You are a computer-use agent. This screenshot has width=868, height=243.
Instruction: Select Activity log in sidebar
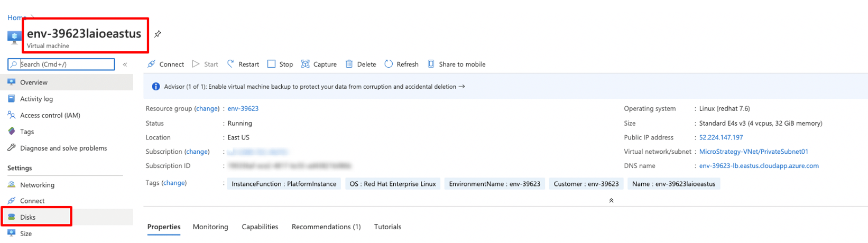[36, 99]
